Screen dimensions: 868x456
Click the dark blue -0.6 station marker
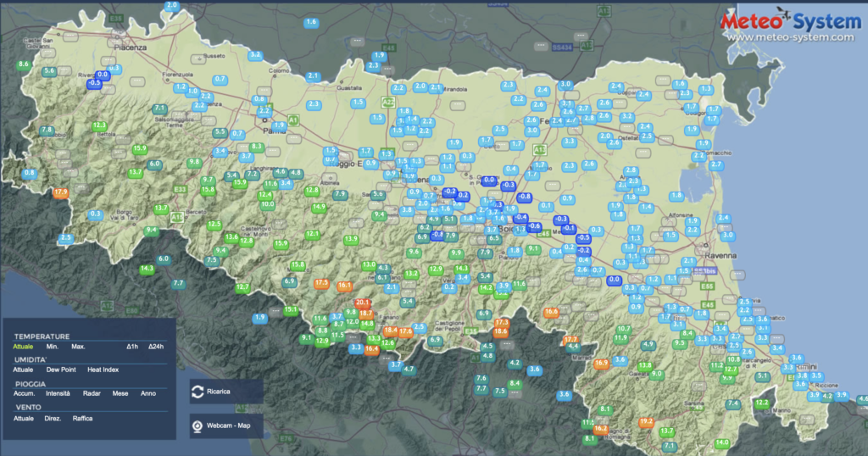pos(534,226)
